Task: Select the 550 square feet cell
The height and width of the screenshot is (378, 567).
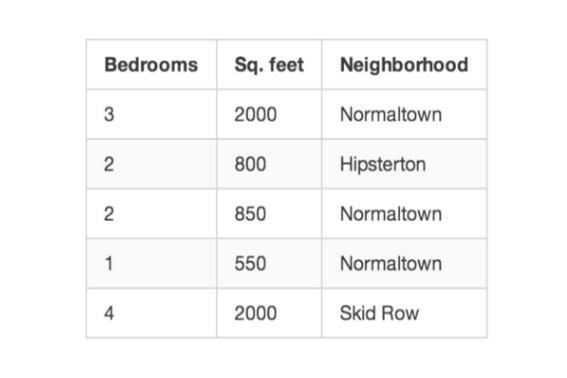Action: click(x=269, y=263)
